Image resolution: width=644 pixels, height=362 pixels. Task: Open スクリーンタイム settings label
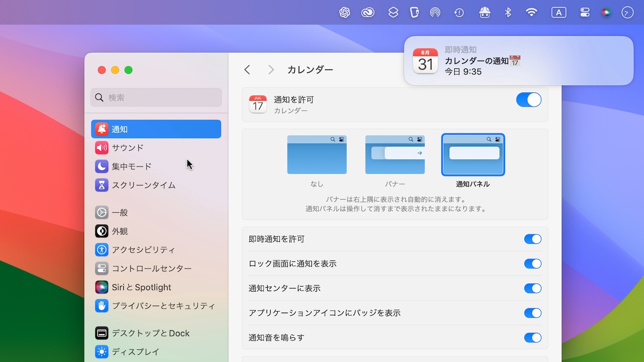[144, 185]
